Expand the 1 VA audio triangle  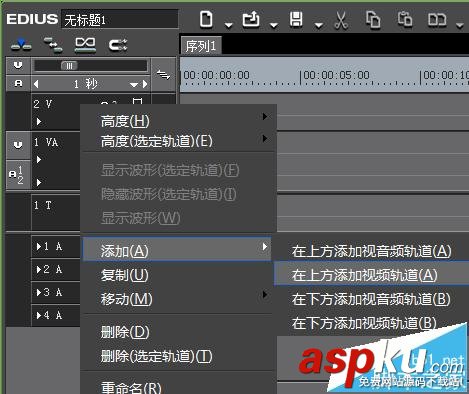point(39,182)
